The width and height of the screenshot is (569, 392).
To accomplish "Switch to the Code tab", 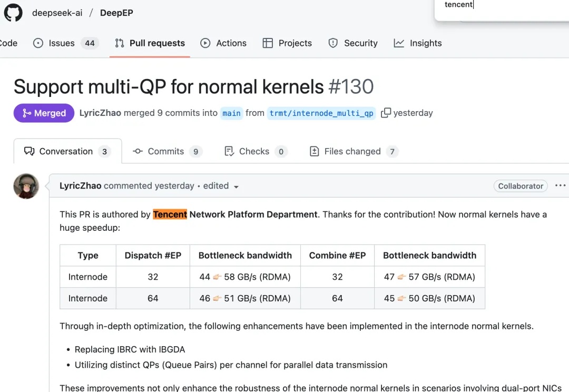I will click(x=8, y=43).
